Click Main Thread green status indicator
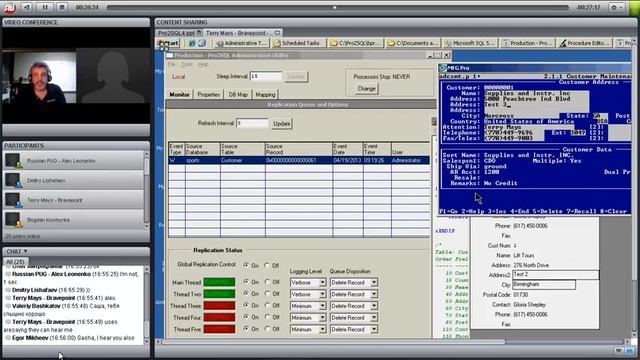640x360 pixels. [x=220, y=282]
